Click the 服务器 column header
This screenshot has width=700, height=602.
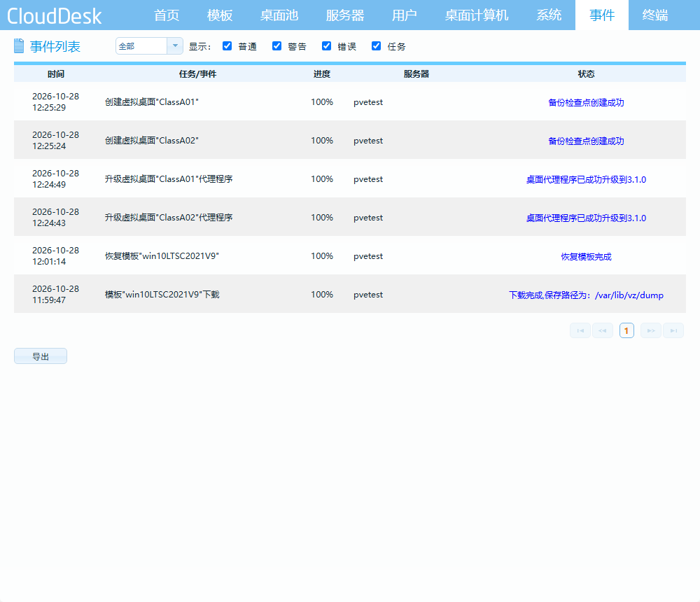pyautogui.click(x=416, y=73)
